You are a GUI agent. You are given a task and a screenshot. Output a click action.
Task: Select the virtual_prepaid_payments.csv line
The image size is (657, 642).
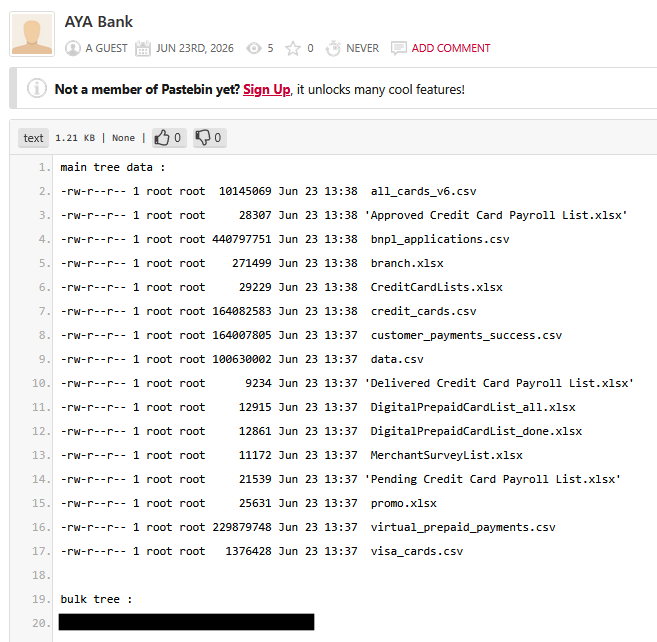coord(308,527)
